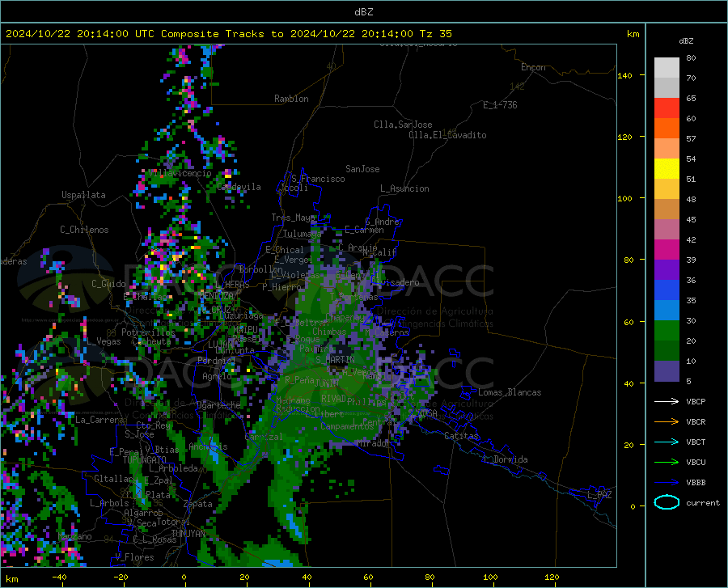Click the white VBCP arrow legend icon
Screen dimensions: 728x588
point(667,401)
